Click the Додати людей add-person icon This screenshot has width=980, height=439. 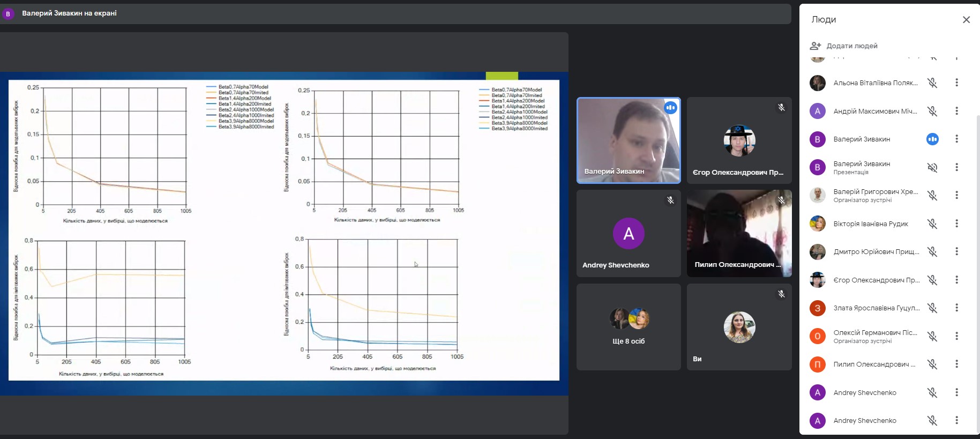click(815, 46)
